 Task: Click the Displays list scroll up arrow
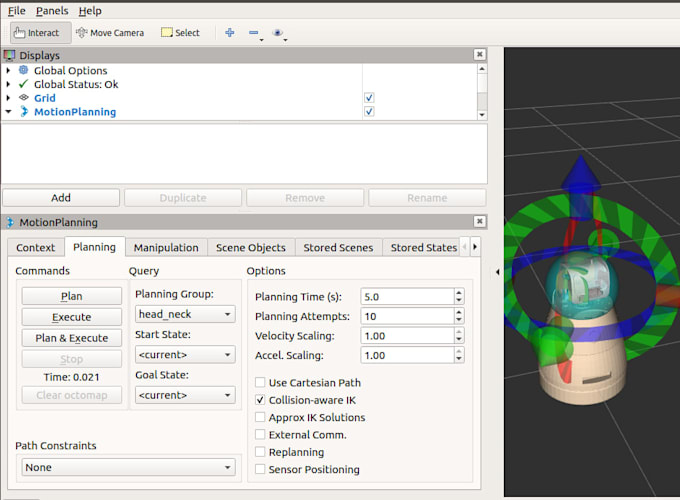tap(482, 69)
